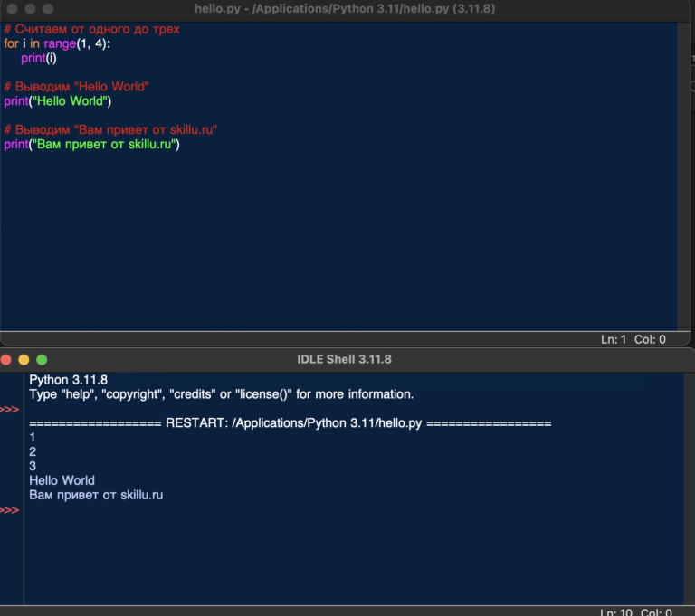Click the print("Hello World") code line
This screenshot has height=616, width=695.
pyautogui.click(x=57, y=101)
